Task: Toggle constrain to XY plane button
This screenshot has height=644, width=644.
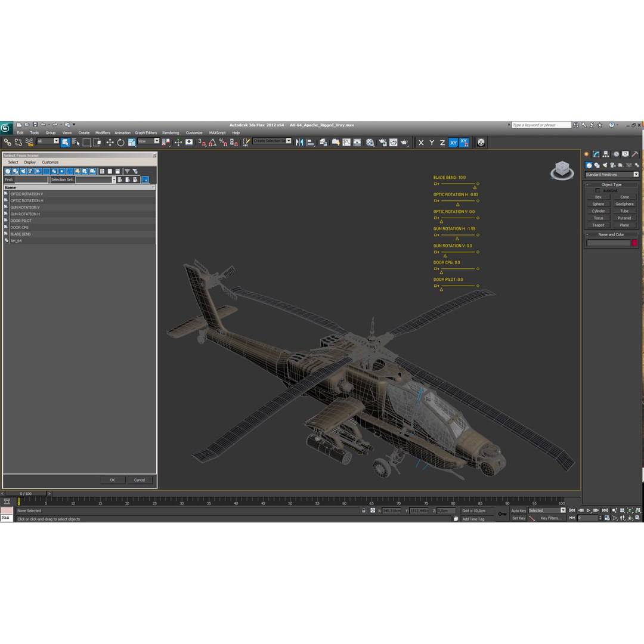Action: (453, 143)
